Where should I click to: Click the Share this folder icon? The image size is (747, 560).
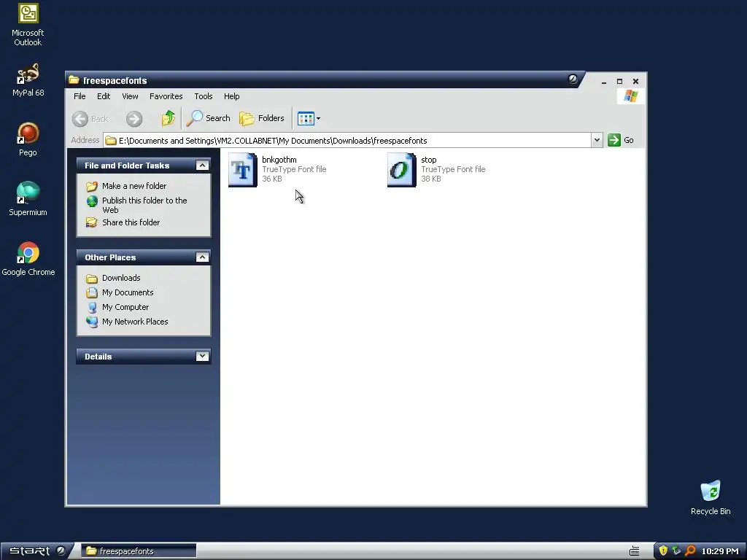(91, 222)
